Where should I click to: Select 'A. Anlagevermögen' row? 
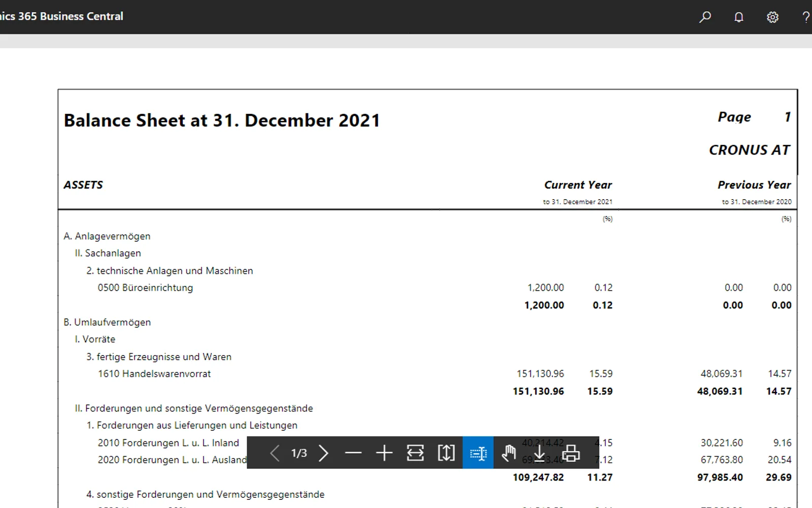(x=107, y=236)
